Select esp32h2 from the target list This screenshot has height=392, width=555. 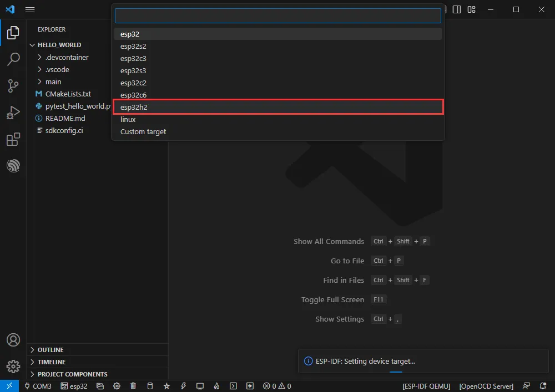click(277, 107)
